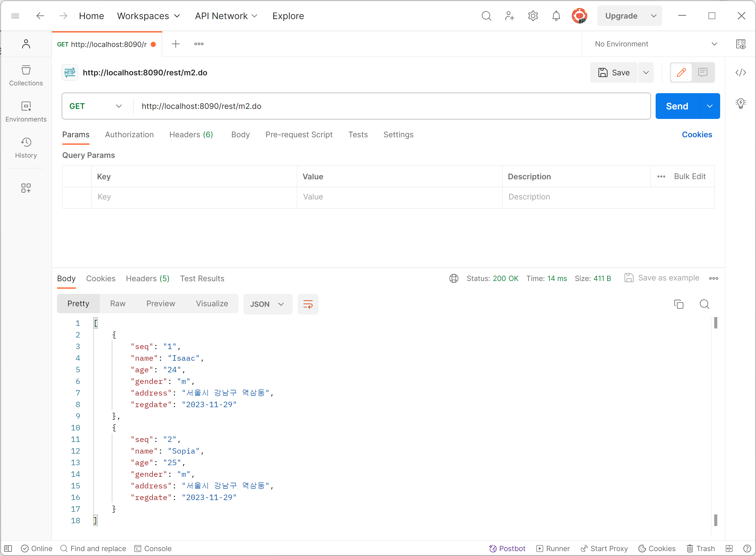The image size is (756, 556).
Task: Click the word wrap icon in response
Action: click(308, 304)
